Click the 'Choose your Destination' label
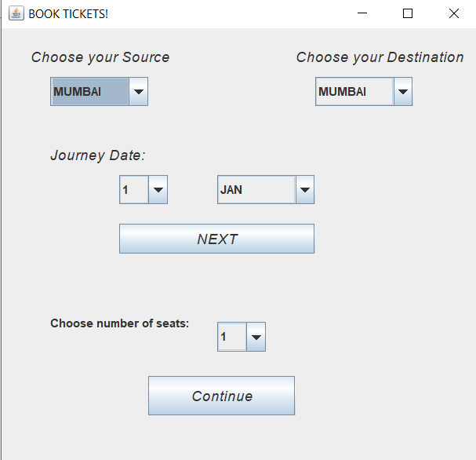Image resolution: width=476 pixels, height=460 pixels. (380, 57)
